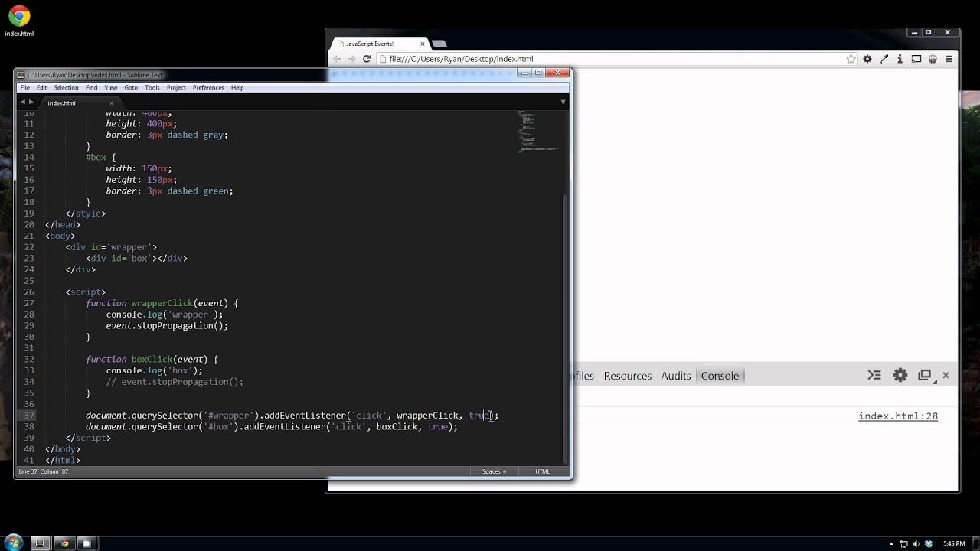Click the info 'i' extension icon in Chrome

click(x=900, y=59)
